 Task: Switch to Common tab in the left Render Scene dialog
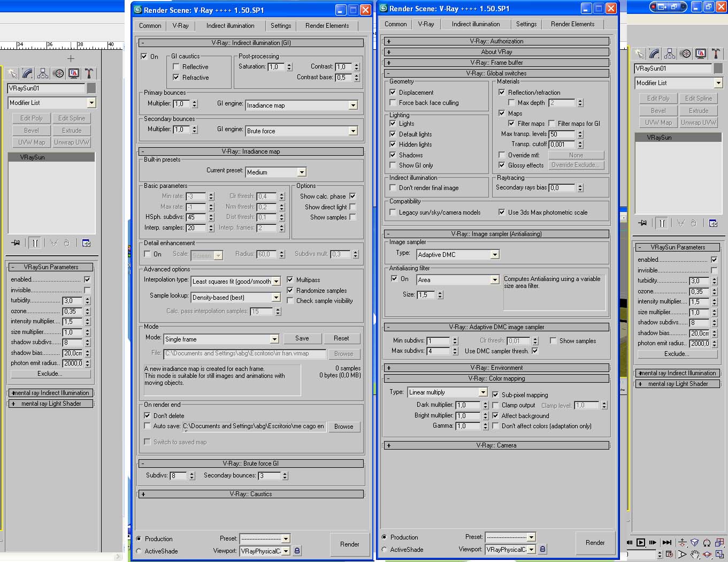pos(150,26)
